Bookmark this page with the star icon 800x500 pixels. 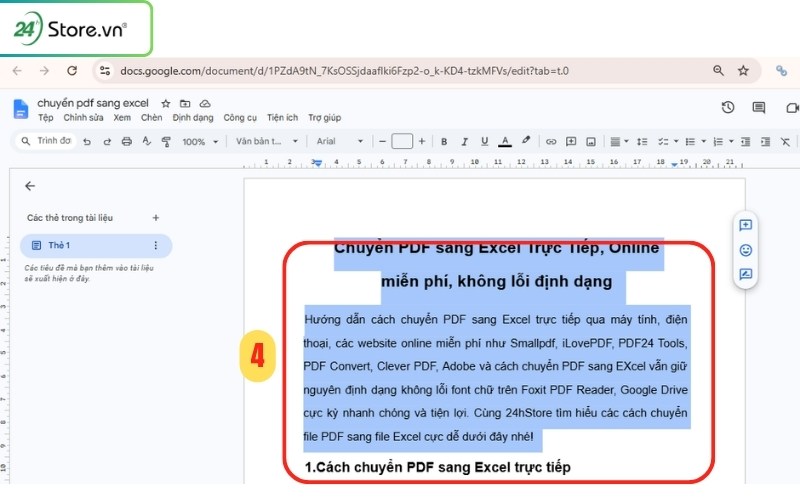[x=743, y=70]
